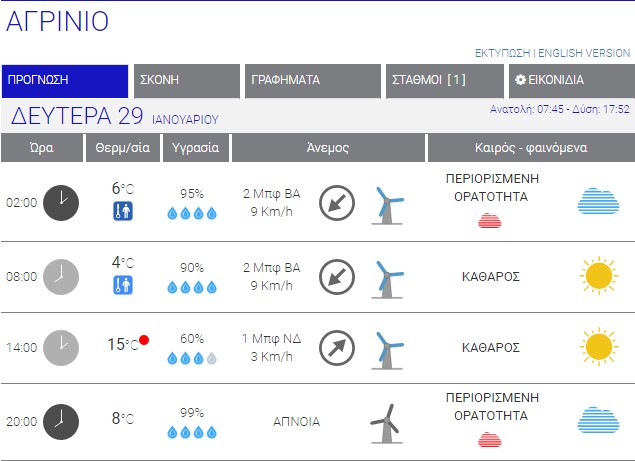The image size is (635, 461).
Task: Click the sun icon for 08:00 forecast
Action: click(x=598, y=275)
